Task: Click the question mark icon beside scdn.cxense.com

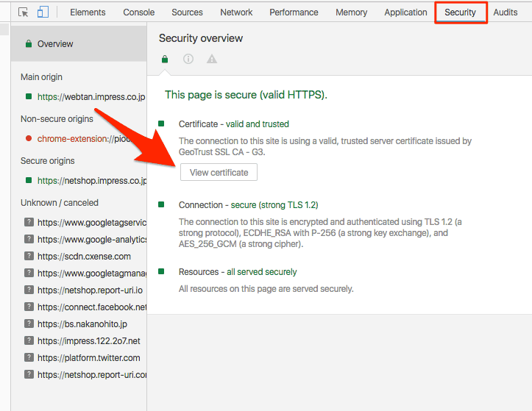Action: click(29, 257)
